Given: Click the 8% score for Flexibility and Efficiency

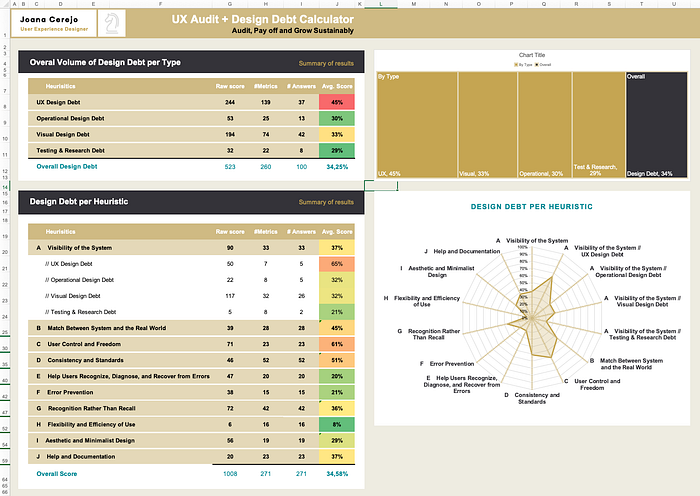Looking at the screenshot, I should [x=337, y=425].
